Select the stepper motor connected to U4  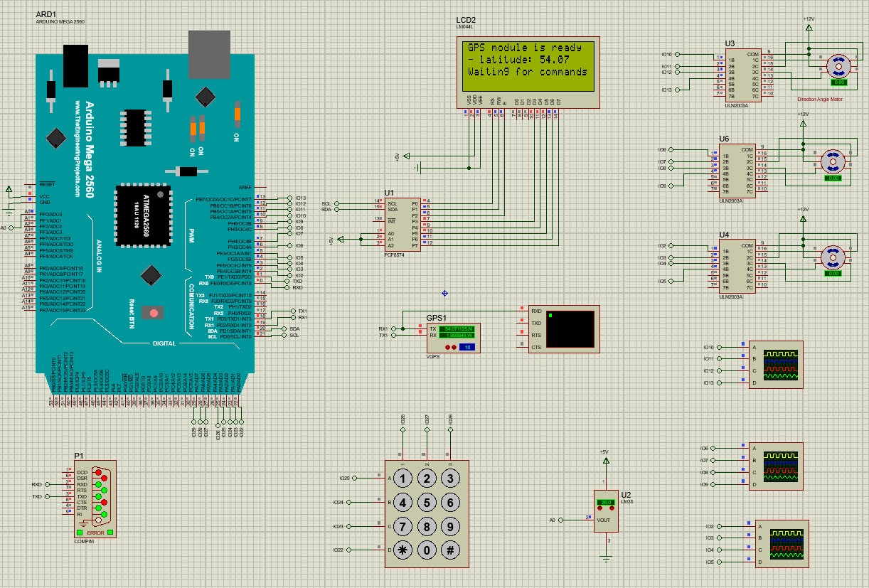[832, 257]
